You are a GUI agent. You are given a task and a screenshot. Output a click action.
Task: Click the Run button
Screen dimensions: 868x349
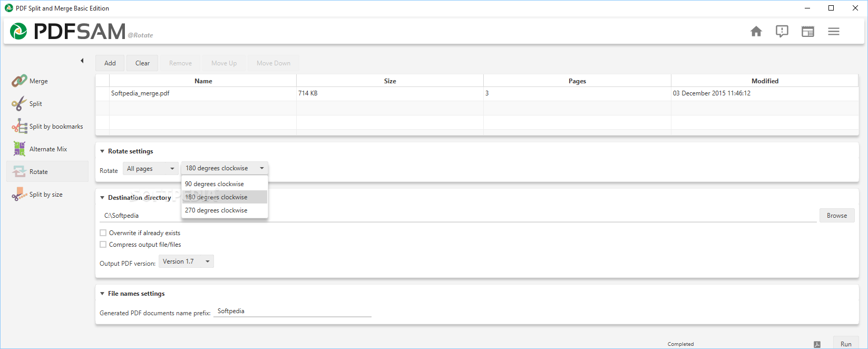point(846,344)
